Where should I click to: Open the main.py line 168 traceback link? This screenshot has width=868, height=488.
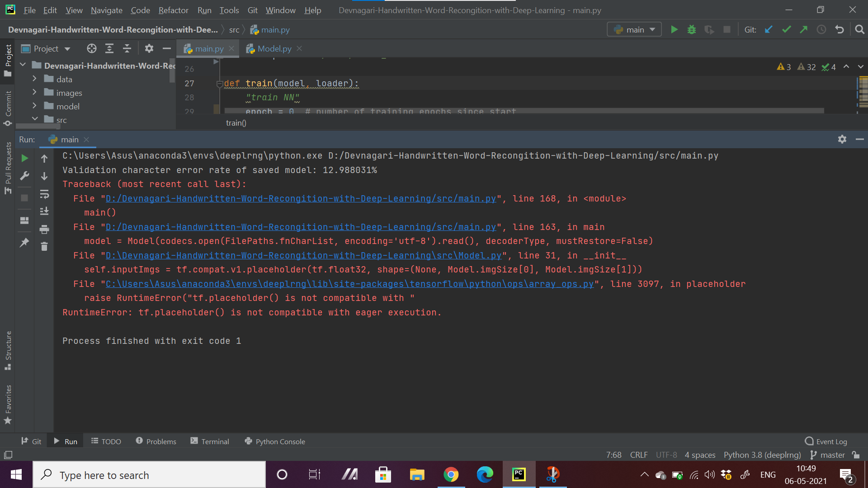pyautogui.click(x=300, y=198)
